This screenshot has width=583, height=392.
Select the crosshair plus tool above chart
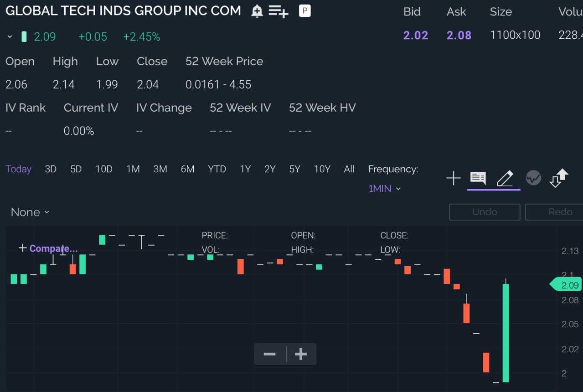click(454, 178)
